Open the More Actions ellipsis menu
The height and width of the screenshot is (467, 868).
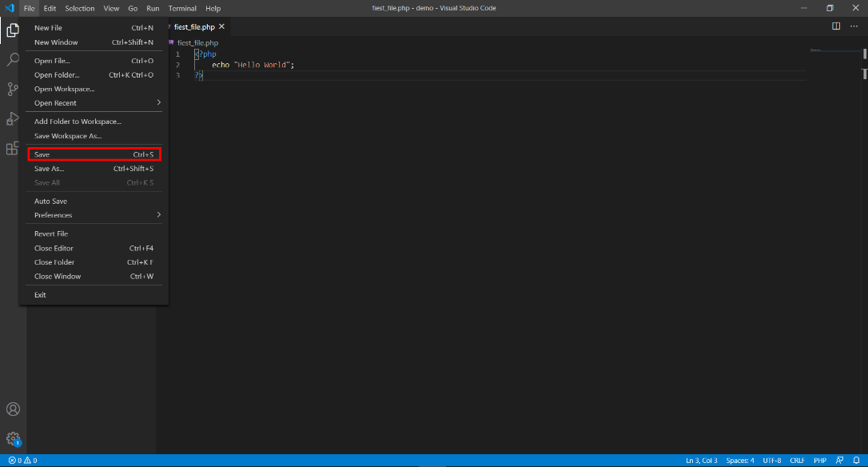pos(854,26)
